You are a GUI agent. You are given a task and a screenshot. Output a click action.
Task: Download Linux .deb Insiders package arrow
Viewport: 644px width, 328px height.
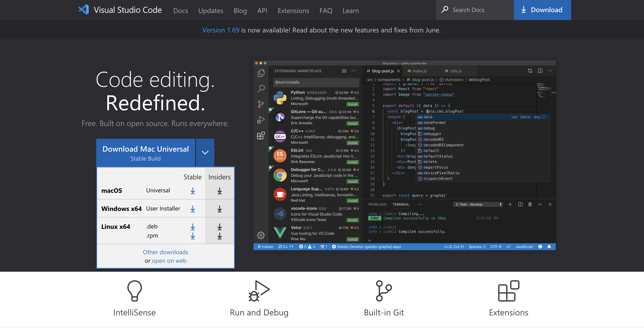219,227
